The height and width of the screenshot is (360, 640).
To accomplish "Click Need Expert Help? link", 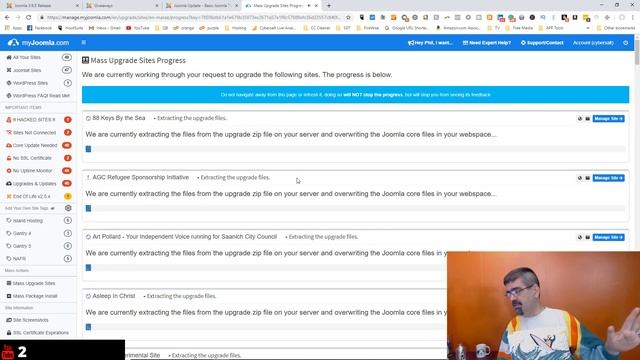I will (487, 42).
